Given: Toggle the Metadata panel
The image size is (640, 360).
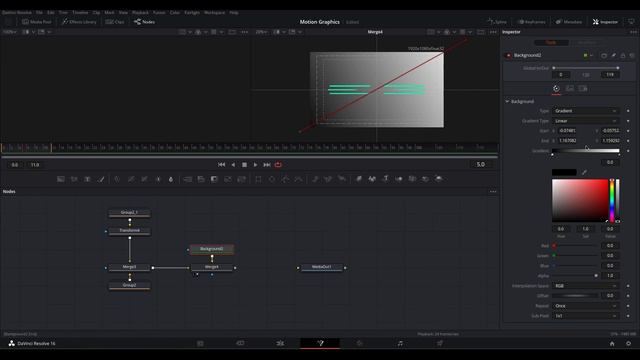Looking at the screenshot, I should pyautogui.click(x=569, y=22).
